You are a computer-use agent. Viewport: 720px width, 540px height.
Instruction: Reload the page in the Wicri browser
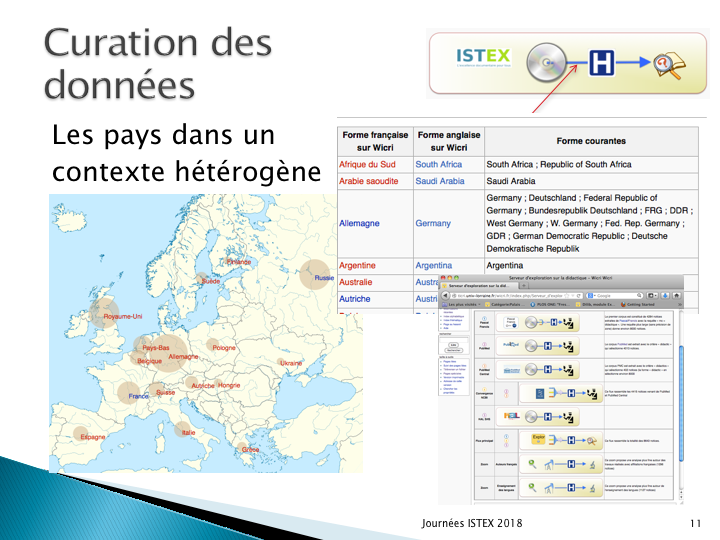click(578, 296)
